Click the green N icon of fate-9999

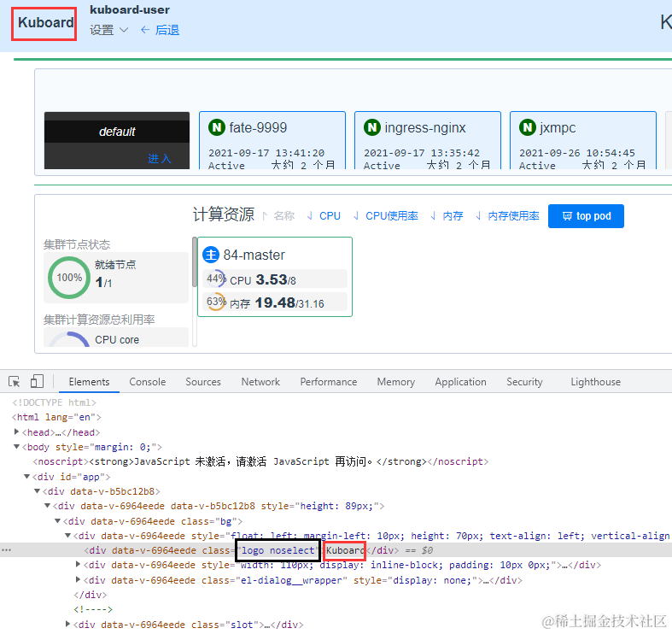pyautogui.click(x=217, y=127)
